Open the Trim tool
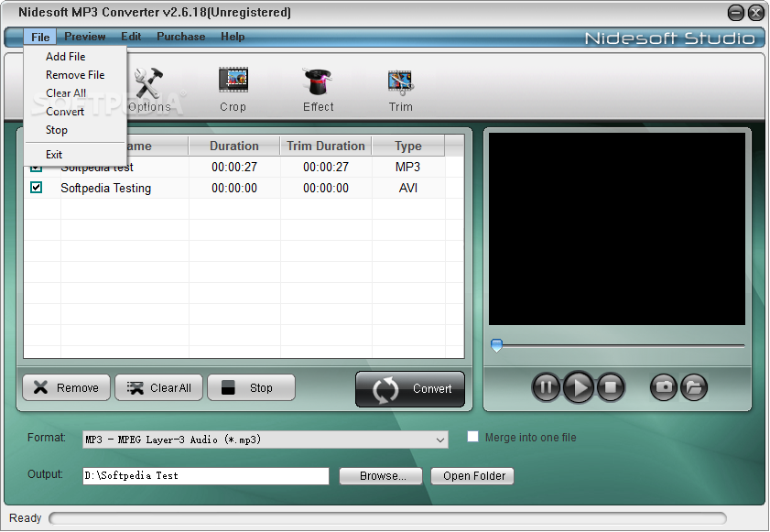 pos(400,90)
